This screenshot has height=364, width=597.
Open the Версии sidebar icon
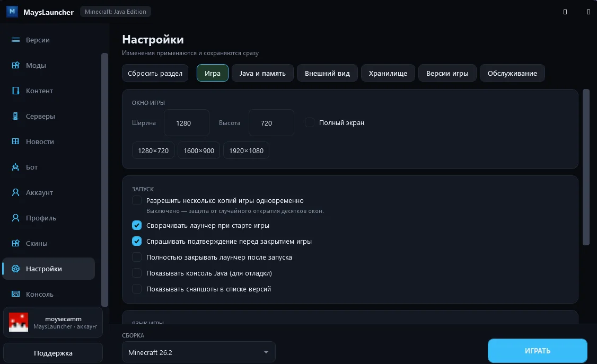tap(15, 40)
